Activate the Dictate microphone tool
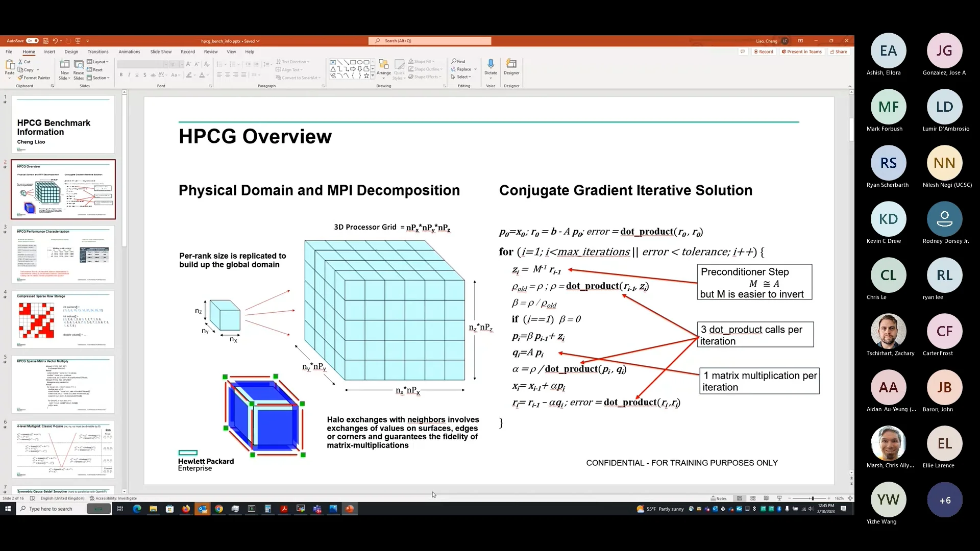 click(491, 67)
